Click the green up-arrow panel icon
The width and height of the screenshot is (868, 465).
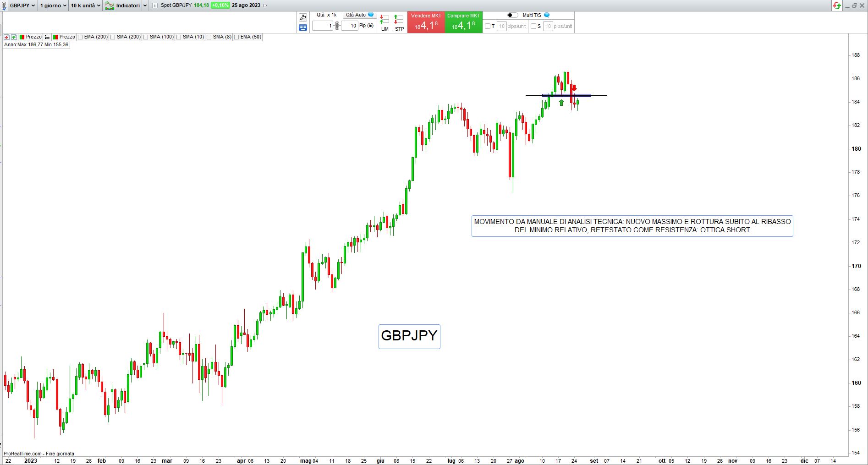pyautogui.click(x=14, y=37)
